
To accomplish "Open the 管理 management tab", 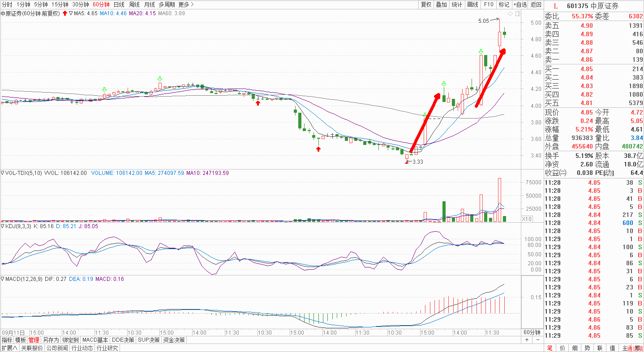I will (x=34, y=340).
